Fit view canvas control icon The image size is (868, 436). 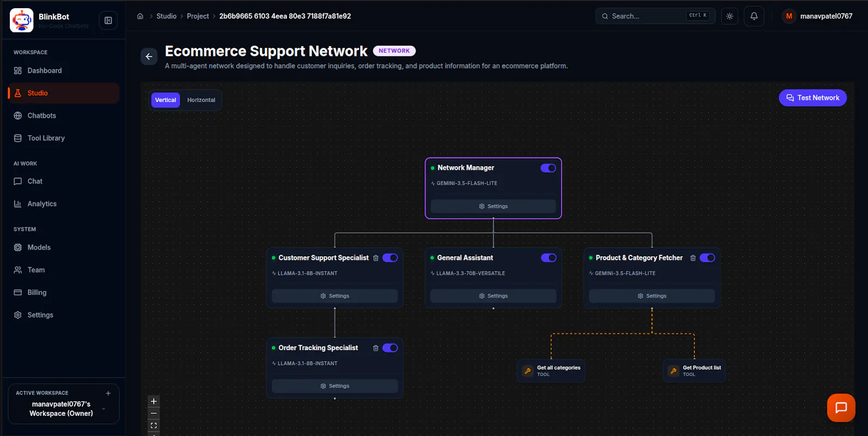(x=154, y=426)
